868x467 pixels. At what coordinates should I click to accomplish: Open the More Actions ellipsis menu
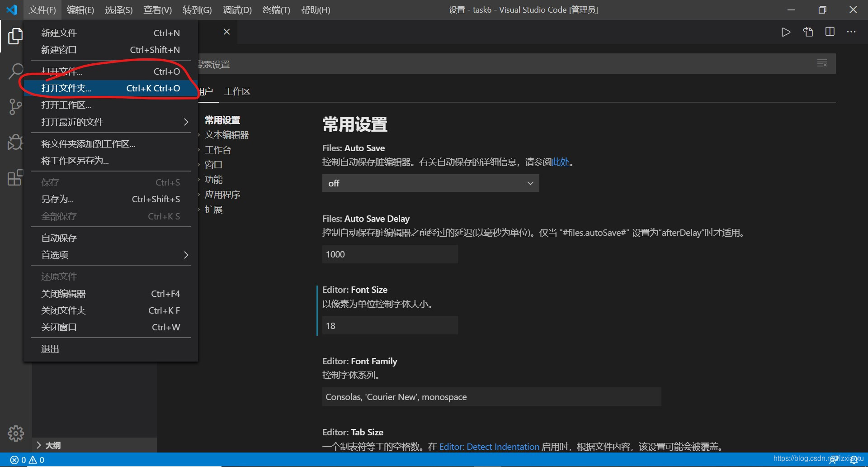pos(851,32)
